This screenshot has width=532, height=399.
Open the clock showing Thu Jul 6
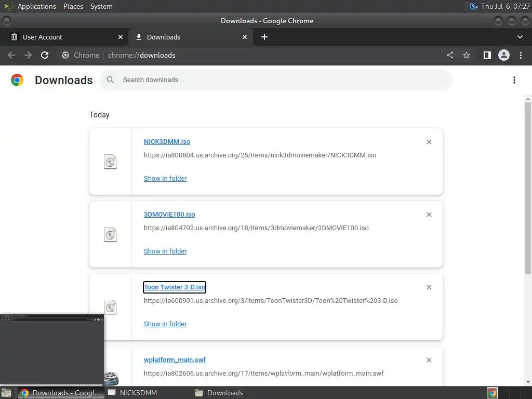coord(505,6)
